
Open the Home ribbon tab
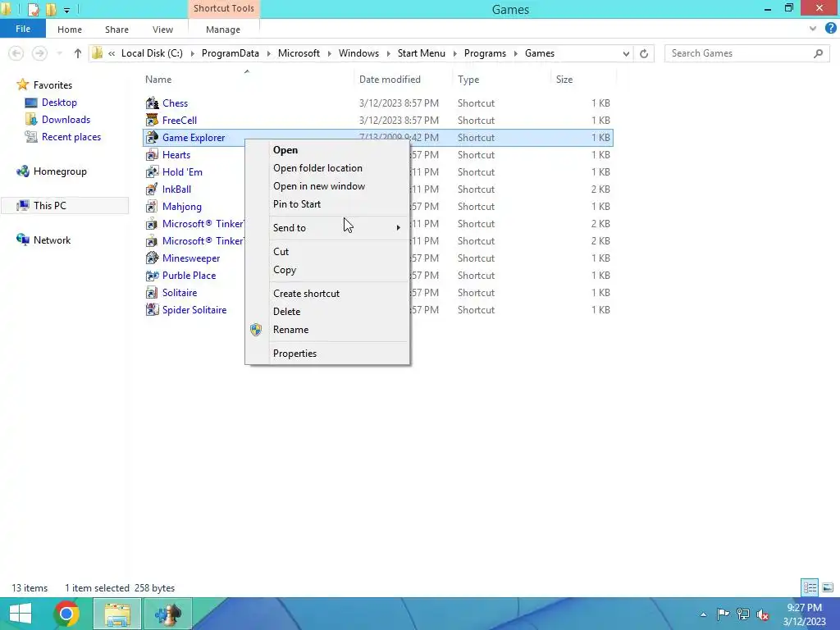pyautogui.click(x=70, y=30)
